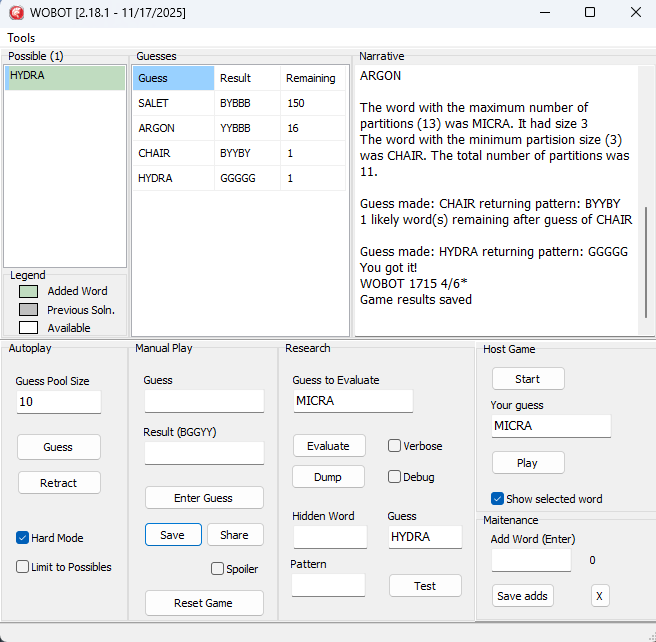The width and height of the screenshot is (656, 642).
Task: Select HYDRA in the Possible list
Action: [x=65, y=76]
